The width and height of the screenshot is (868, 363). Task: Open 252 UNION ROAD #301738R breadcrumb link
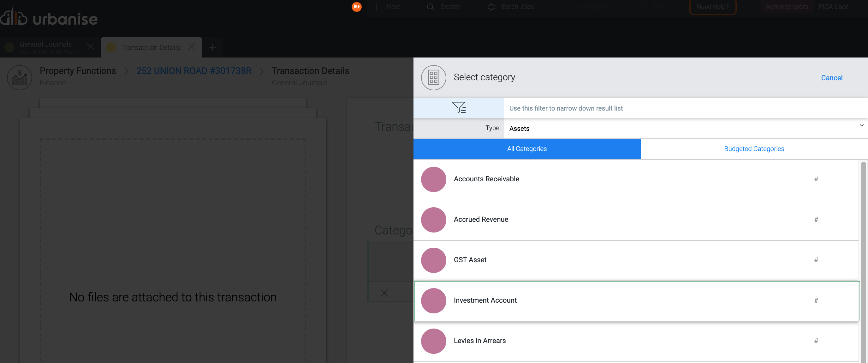click(x=194, y=71)
